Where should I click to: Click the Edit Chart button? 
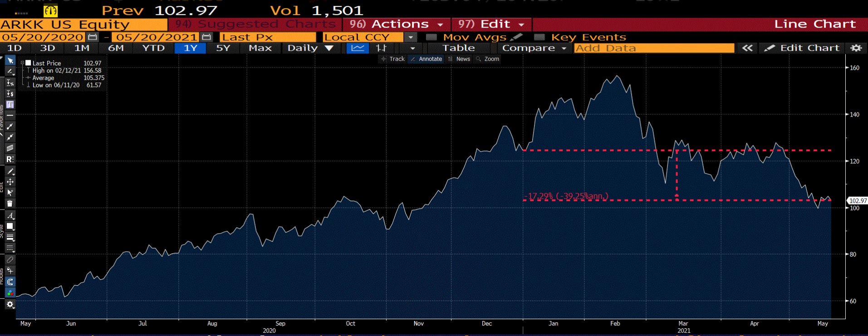[801, 48]
